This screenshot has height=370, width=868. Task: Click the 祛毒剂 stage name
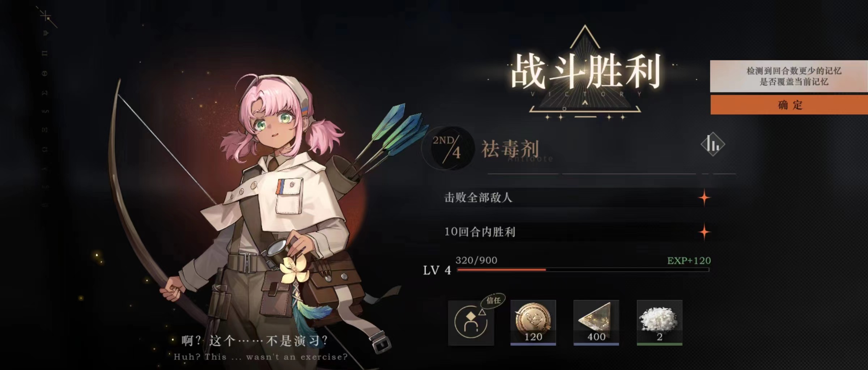[x=510, y=149]
